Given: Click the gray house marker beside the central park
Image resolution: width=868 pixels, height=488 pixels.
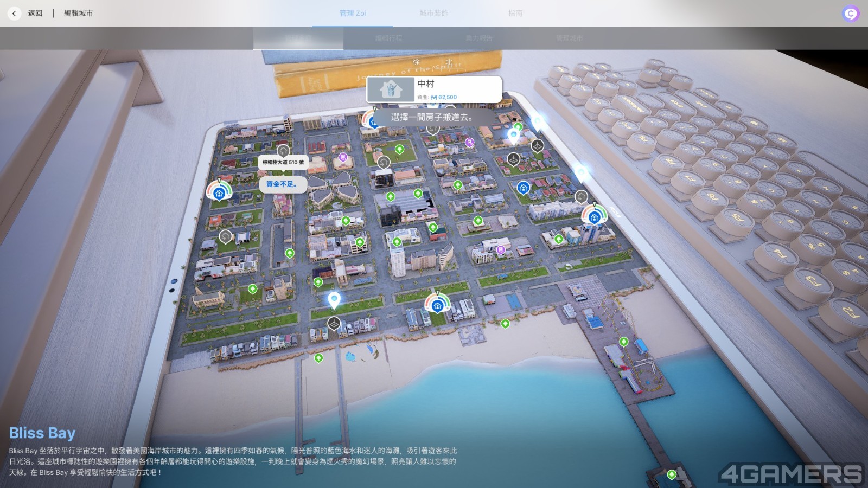Looking at the screenshot, I should (x=384, y=162).
